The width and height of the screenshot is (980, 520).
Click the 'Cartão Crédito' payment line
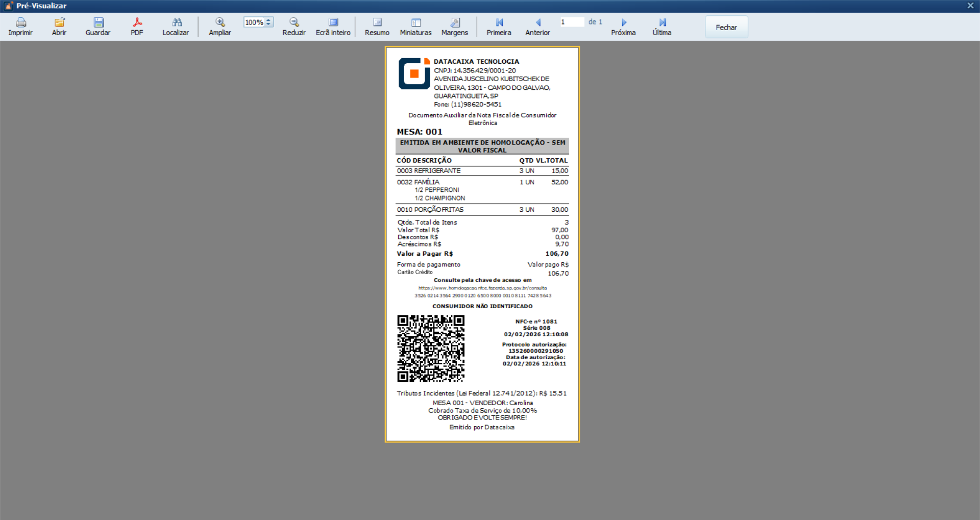click(x=415, y=272)
